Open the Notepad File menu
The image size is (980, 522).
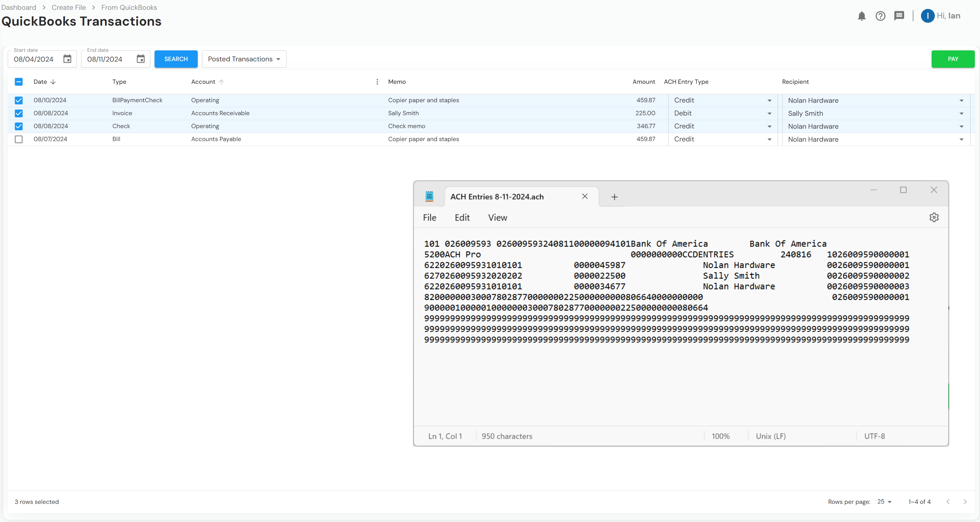point(429,218)
